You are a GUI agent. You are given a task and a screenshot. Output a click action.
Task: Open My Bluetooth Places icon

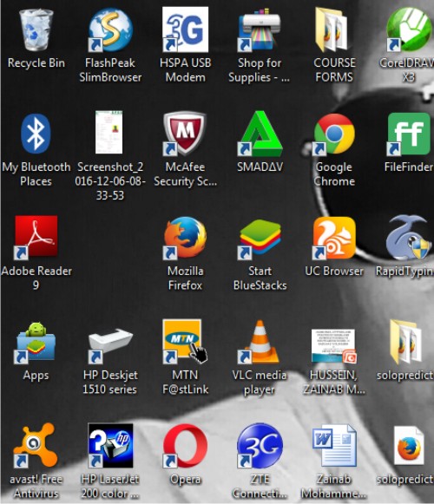pos(36,134)
